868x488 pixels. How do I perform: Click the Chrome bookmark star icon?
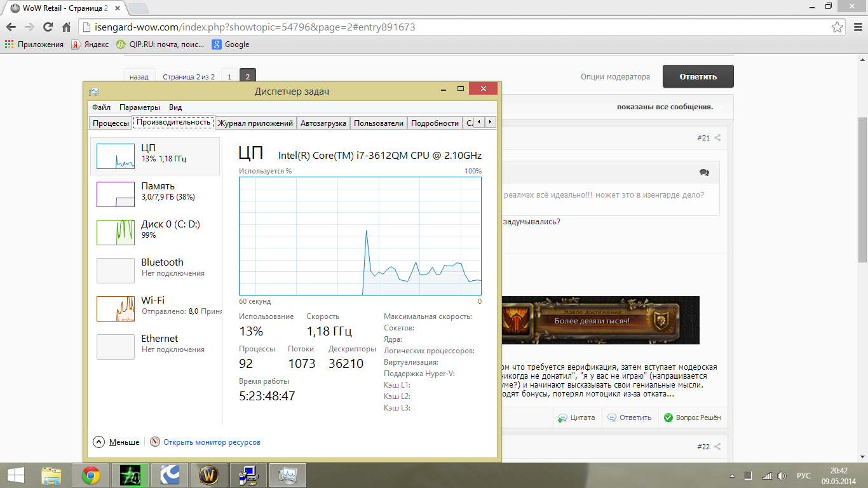[837, 27]
